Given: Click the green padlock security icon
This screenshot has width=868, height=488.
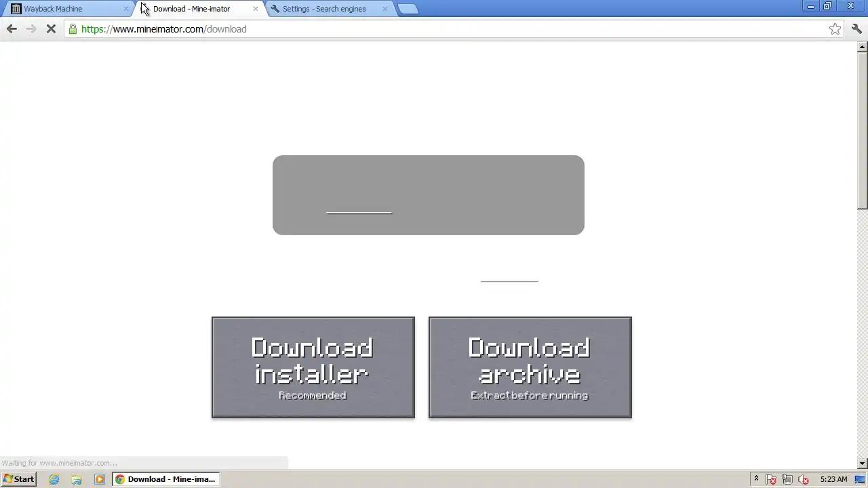Looking at the screenshot, I should pyautogui.click(x=73, y=29).
